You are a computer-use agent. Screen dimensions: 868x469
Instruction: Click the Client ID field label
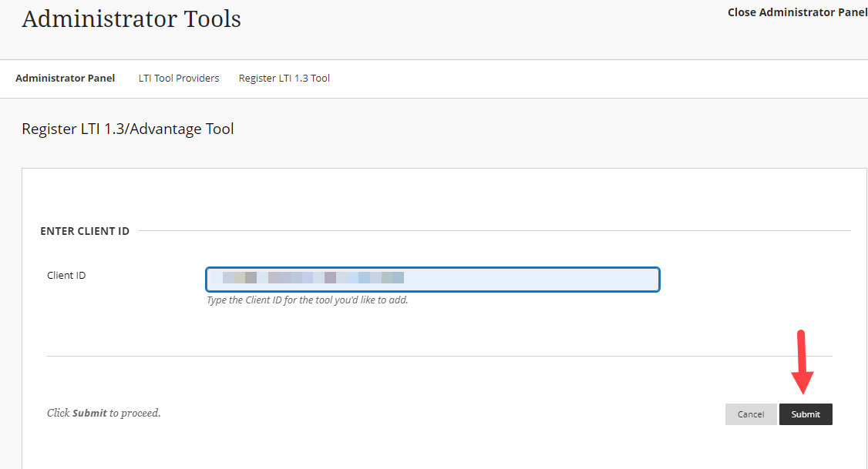tap(66, 275)
